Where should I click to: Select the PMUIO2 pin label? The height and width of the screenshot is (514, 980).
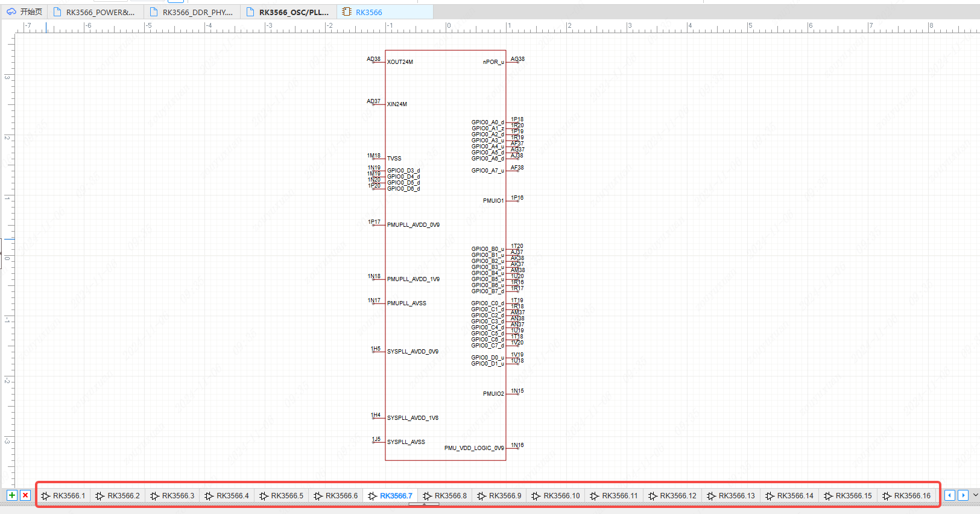click(x=493, y=394)
